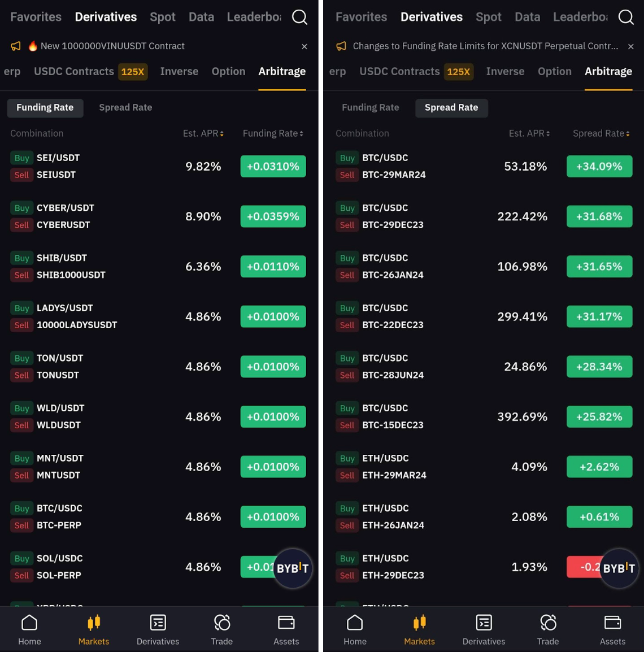Open Home icon in left bottom bar
Image resolution: width=644 pixels, height=652 pixels.
[x=29, y=629]
